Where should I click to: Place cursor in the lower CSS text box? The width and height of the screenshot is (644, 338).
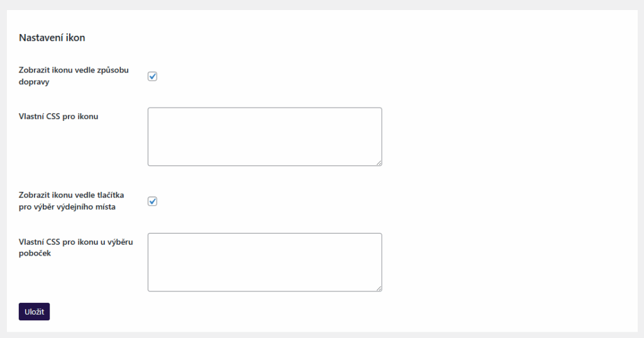(264, 262)
